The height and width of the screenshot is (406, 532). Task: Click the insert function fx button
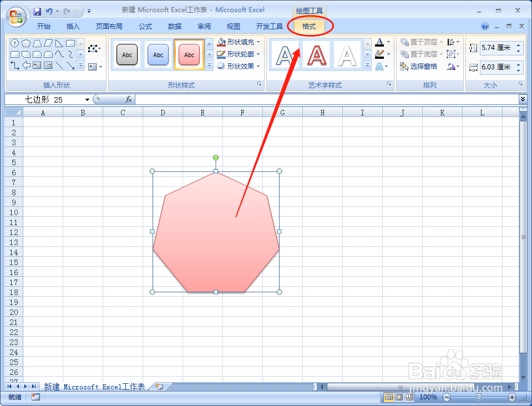point(129,99)
